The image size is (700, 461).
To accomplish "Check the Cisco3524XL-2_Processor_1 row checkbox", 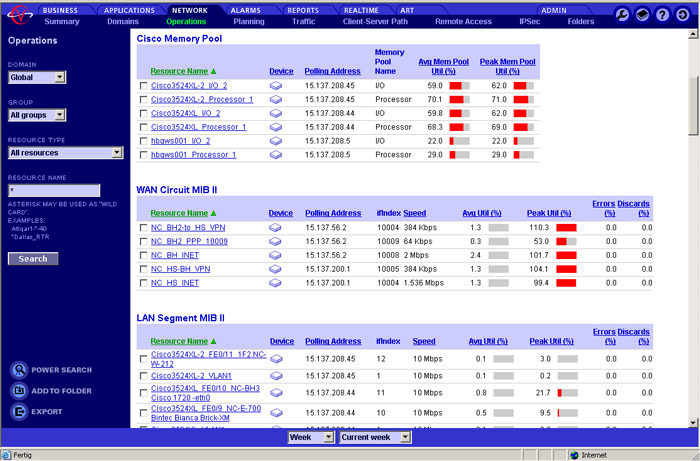I will (143, 100).
